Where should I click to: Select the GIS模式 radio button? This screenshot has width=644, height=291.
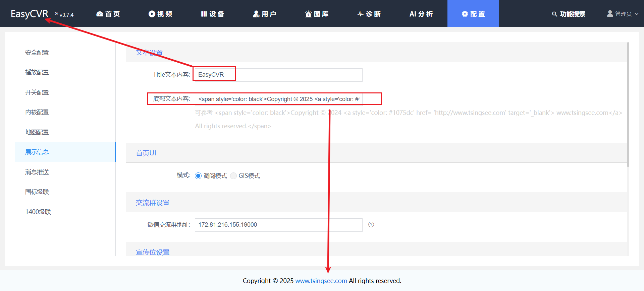233,176
